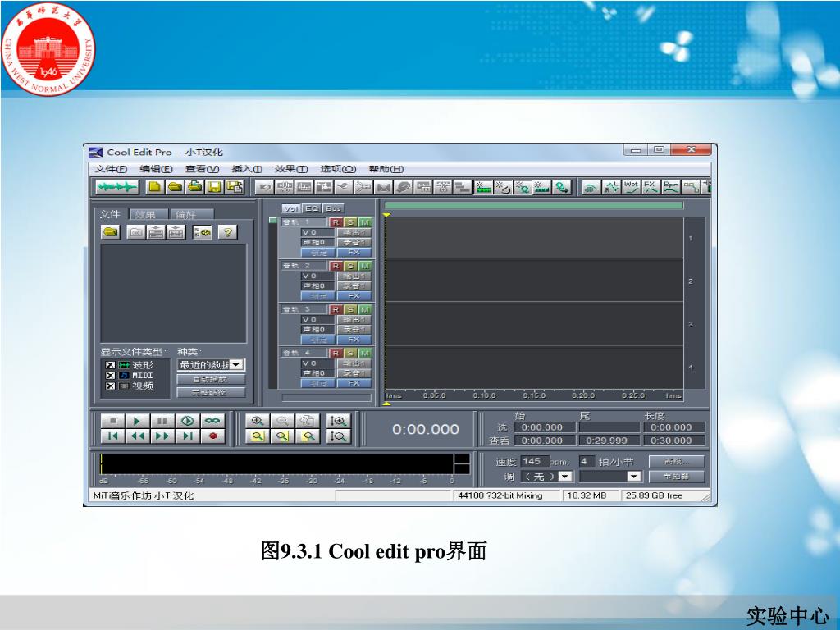
Task: Arm track 2 for recording (R)
Action: [336, 266]
